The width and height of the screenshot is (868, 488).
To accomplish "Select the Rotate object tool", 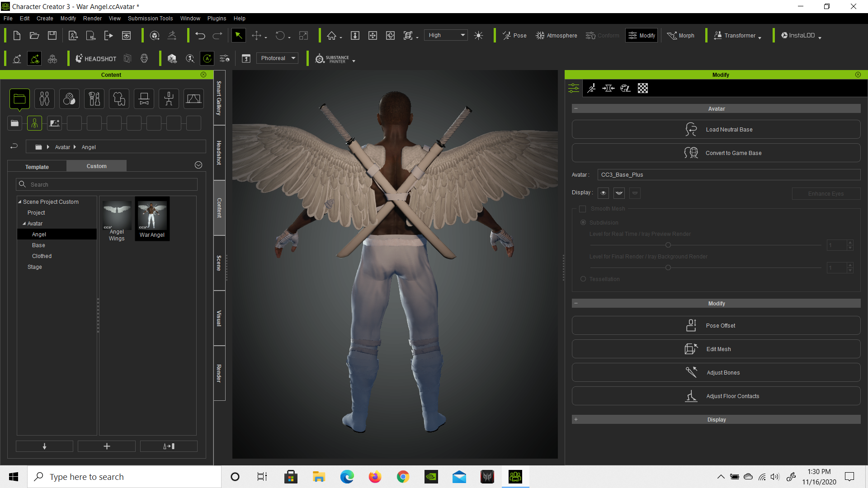I will [280, 36].
